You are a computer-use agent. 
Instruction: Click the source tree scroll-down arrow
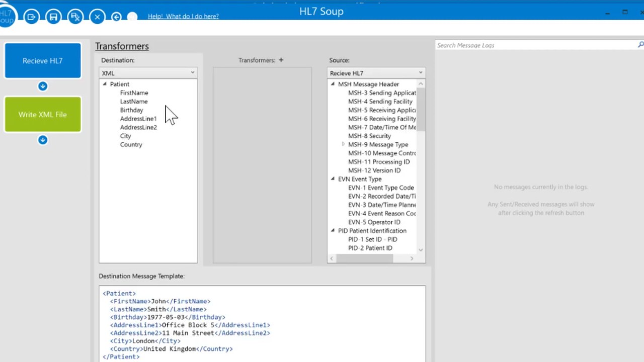pyautogui.click(x=421, y=250)
